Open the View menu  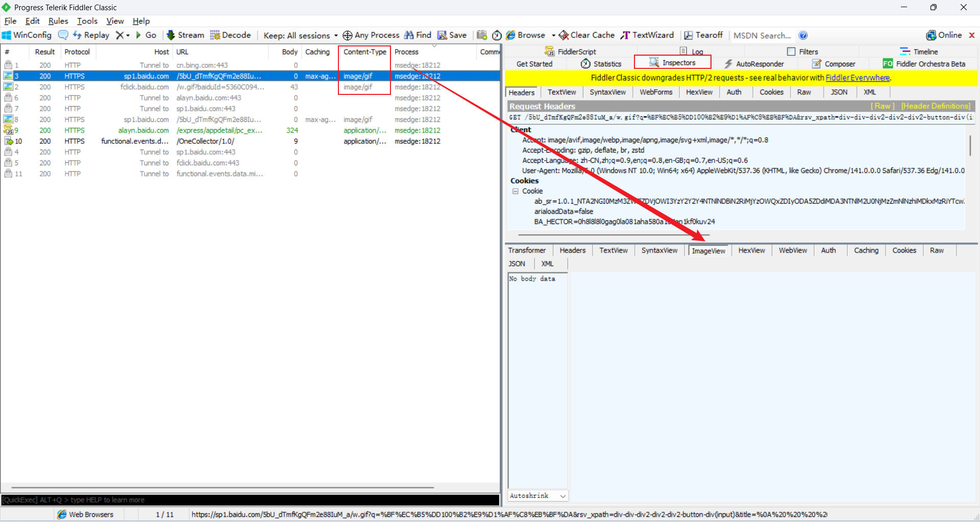[115, 21]
